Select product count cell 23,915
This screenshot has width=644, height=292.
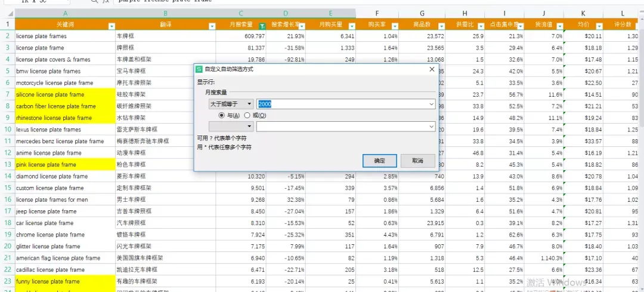coord(422,223)
